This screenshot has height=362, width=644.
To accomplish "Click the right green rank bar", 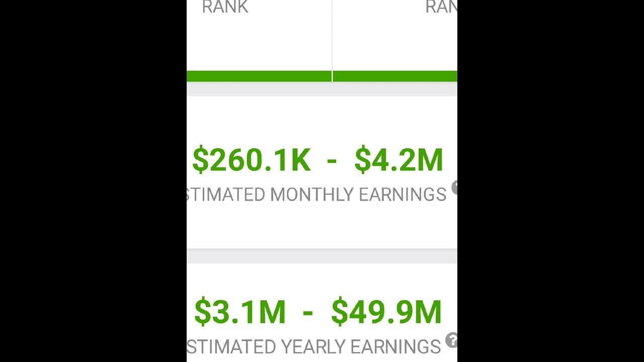I will 394,76.
